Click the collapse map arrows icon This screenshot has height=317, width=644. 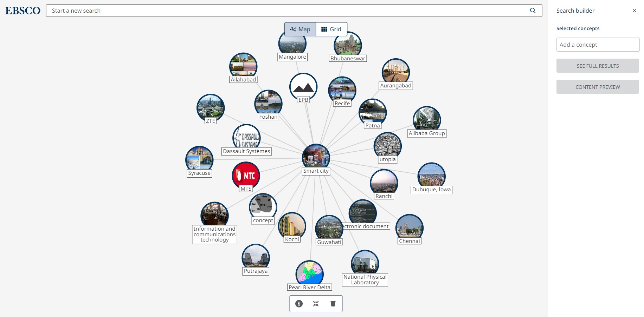(x=316, y=304)
